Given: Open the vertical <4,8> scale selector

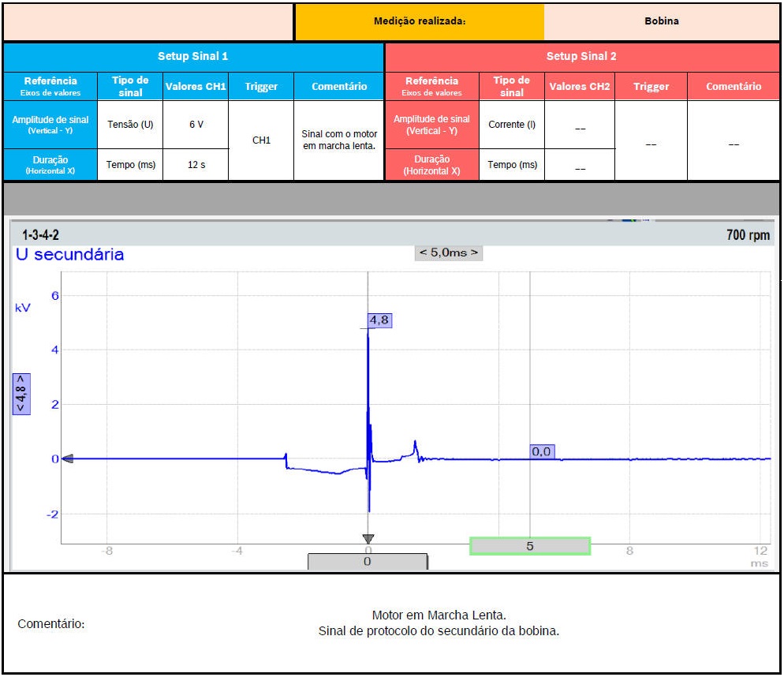Looking at the screenshot, I should click(x=21, y=394).
